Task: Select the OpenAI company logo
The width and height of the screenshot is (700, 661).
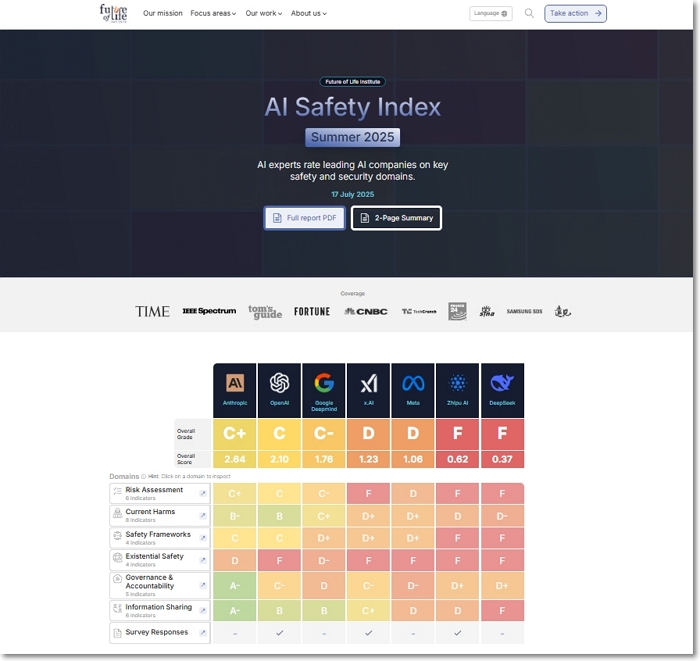Action: (x=279, y=383)
